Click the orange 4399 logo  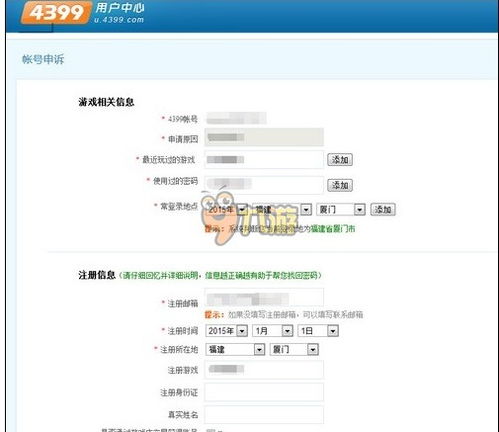tap(56, 13)
